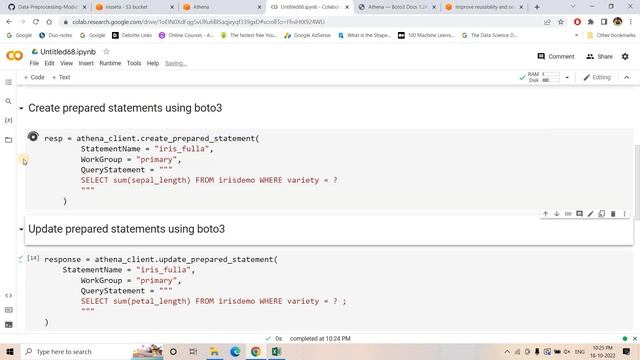Add a new Text cell
Image resolution: width=640 pixels, height=360 pixels.
[61, 77]
